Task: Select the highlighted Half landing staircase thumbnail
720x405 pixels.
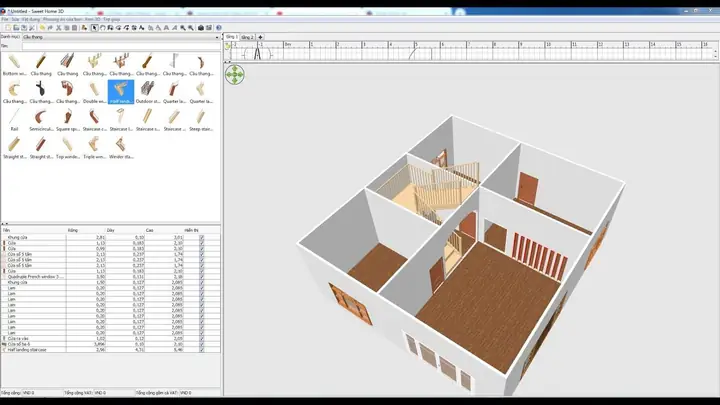Action: [x=121, y=92]
